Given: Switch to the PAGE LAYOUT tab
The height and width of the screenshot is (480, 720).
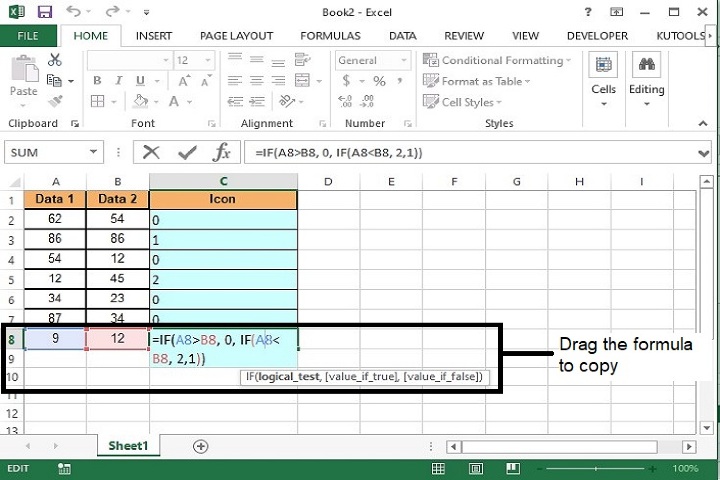Looking at the screenshot, I should tap(236, 36).
